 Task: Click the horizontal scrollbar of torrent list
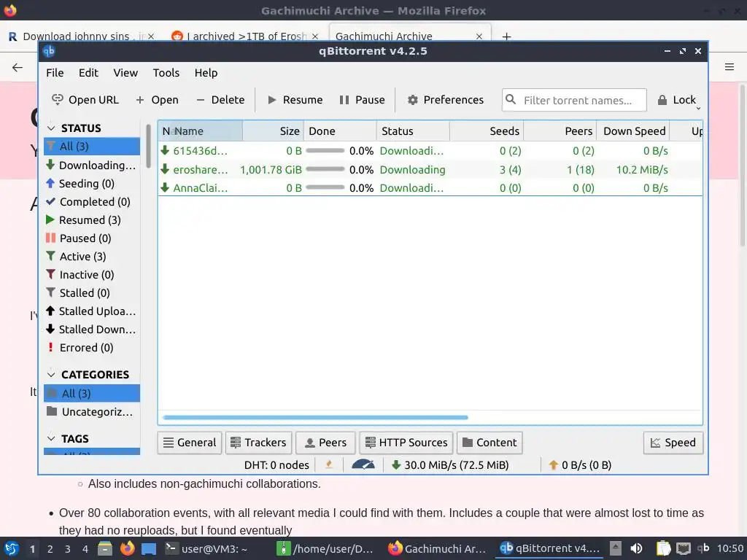(x=315, y=418)
